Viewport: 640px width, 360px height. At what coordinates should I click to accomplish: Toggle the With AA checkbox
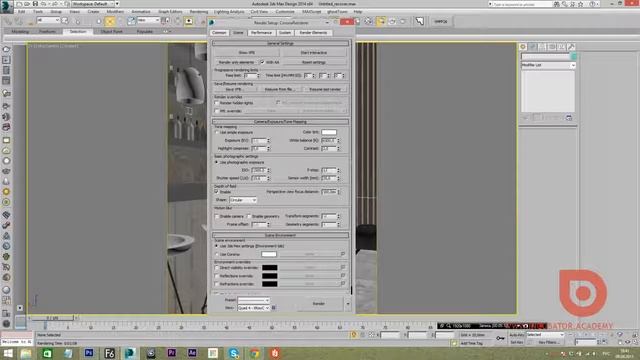[x=262, y=62]
